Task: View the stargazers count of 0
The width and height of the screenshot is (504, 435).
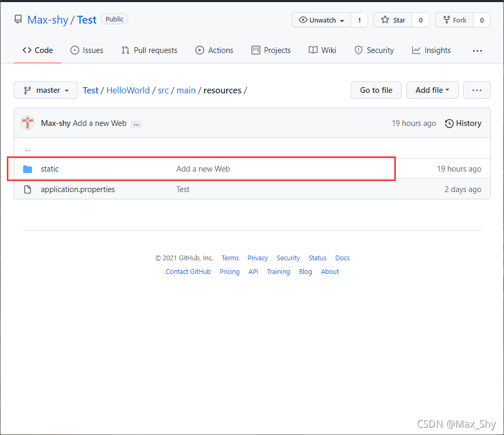Action: click(x=421, y=20)
